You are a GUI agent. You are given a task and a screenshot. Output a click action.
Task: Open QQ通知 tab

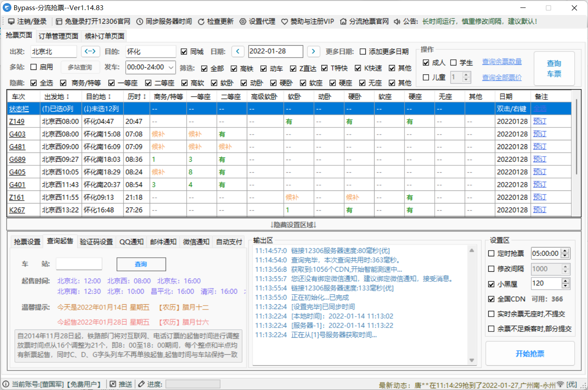click(x=131, y=242)
